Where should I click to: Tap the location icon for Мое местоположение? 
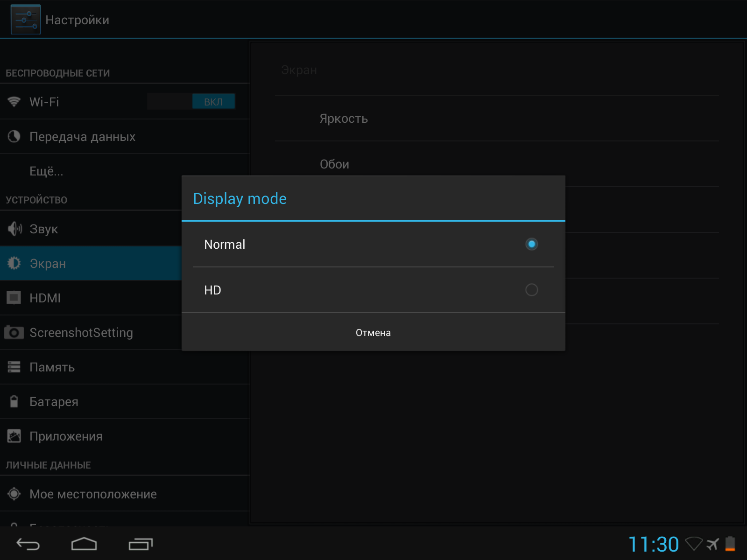(x=14, y=494)
